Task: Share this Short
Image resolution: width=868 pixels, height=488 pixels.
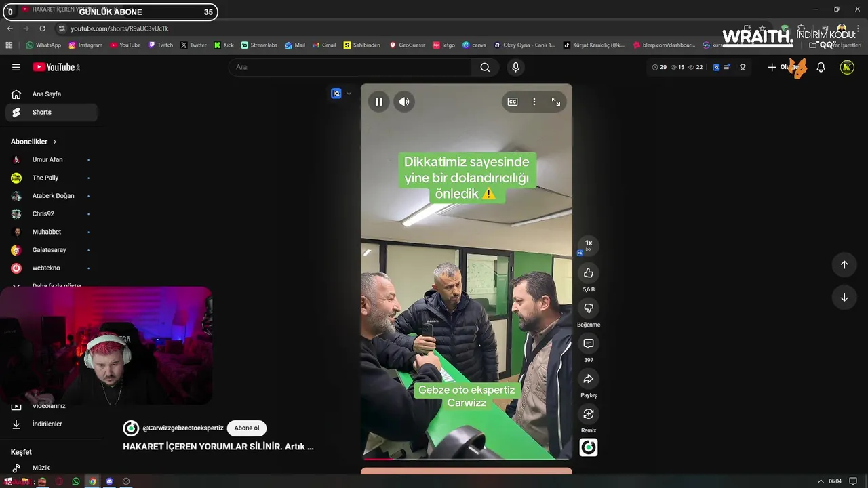Action: [589, 379]
